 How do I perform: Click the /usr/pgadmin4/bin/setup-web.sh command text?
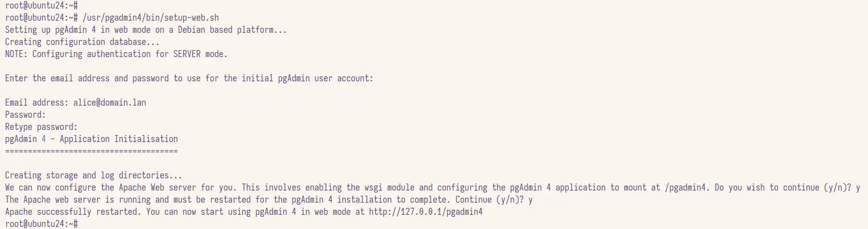pos(151,18)
